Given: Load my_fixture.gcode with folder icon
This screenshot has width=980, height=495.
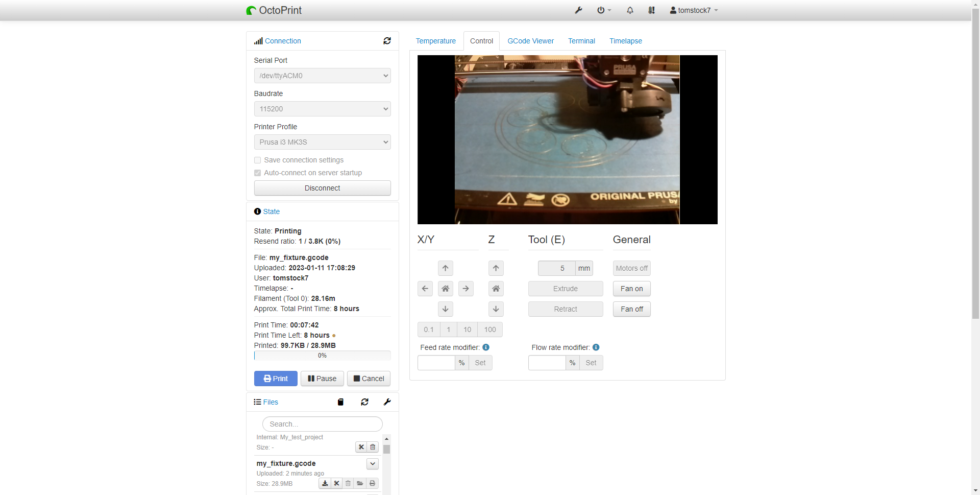Looking at the screenshot, I should (360, 483).
